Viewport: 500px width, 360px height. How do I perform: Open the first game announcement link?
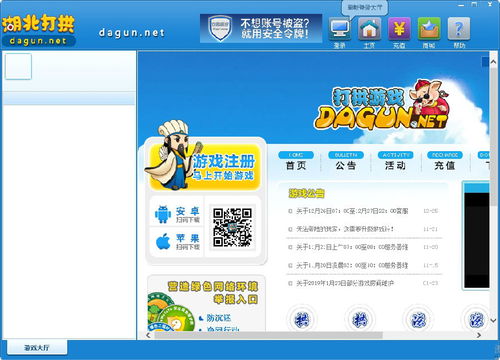pyautogui.click(x=352, y=211)
